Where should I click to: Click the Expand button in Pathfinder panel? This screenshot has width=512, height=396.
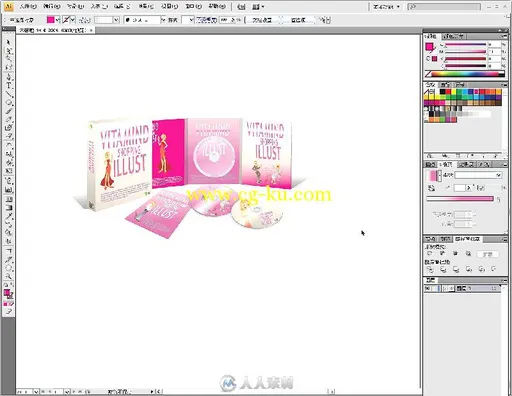point(487,254)
